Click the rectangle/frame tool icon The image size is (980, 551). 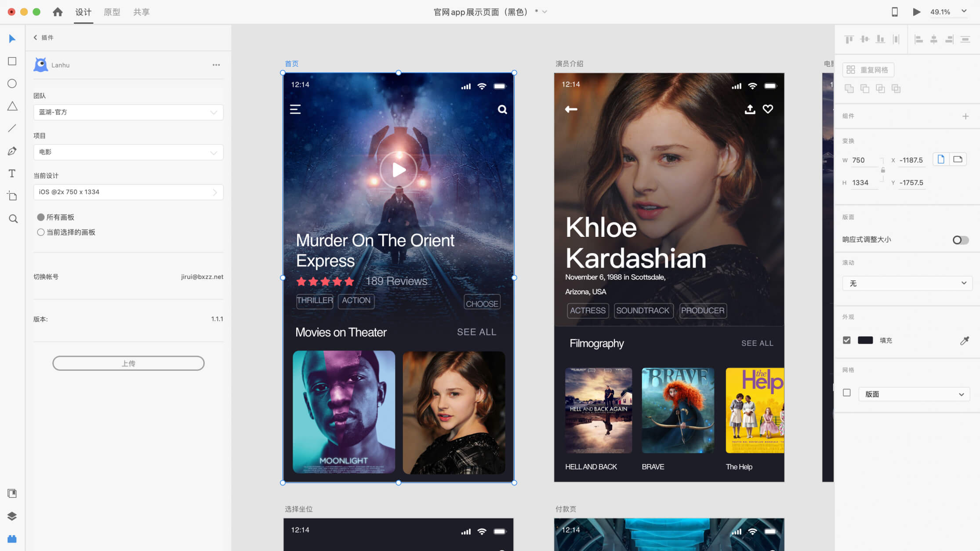pyautogui.click(x=13, y=61)
